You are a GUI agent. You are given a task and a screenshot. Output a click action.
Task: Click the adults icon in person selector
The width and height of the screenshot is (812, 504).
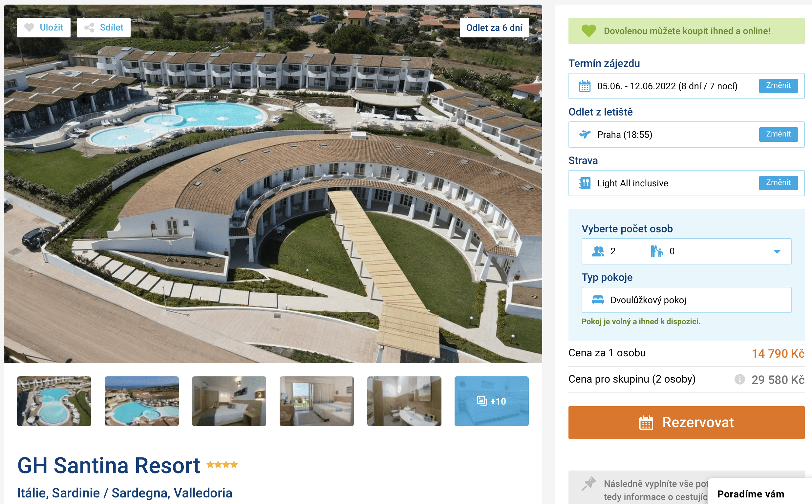598,251
